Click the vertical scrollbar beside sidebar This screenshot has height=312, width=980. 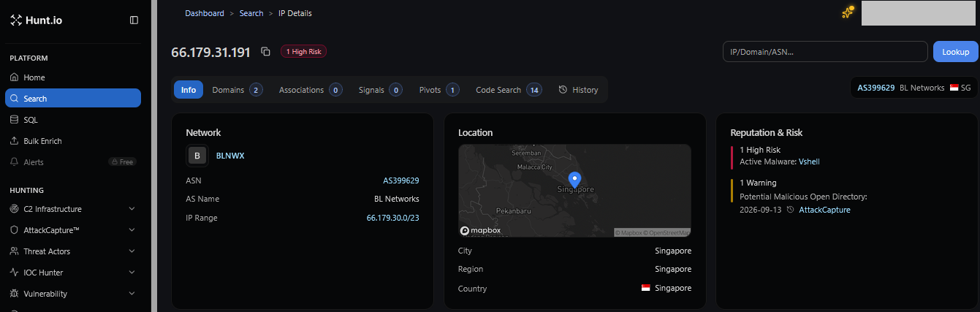(153, 156)
